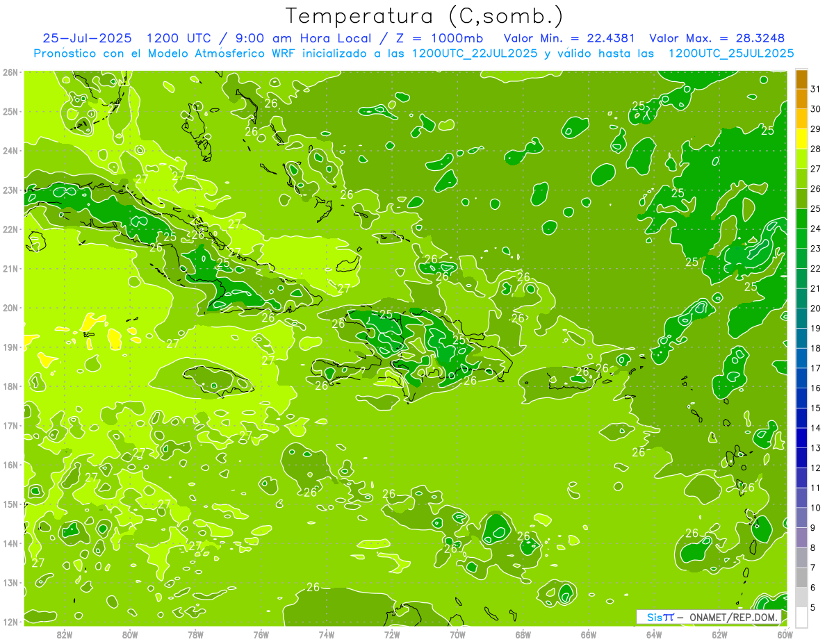Click the '60W' longitude axis label
This screenshot has height=644, width=834.
[x=785, y=634]
